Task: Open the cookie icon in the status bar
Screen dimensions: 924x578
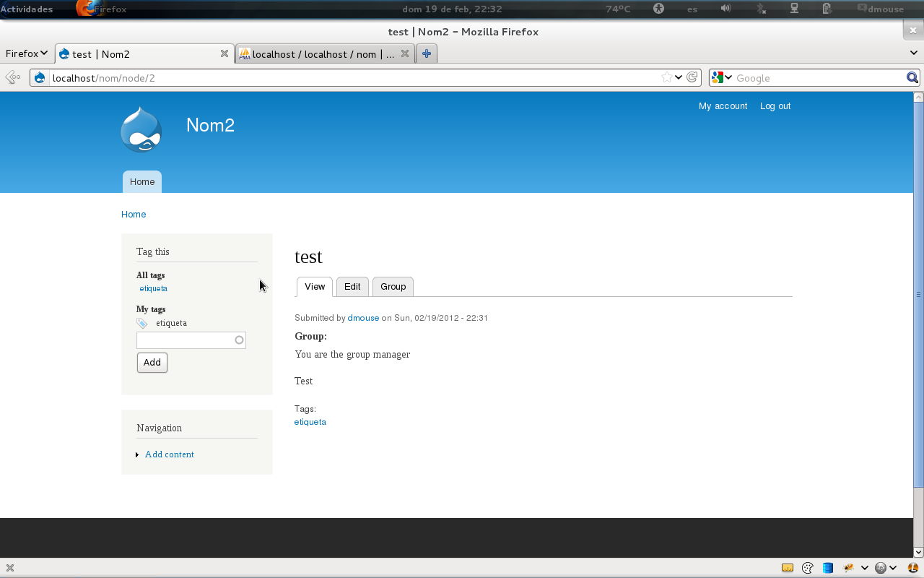Action: click(x=808, y=568)
